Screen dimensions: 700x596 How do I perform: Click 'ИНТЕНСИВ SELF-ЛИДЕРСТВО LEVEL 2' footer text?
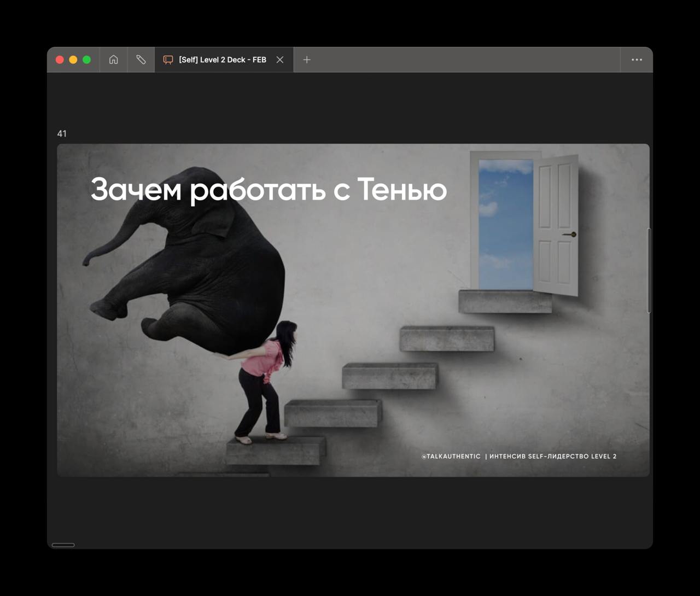pyautogui.click(x=553, y=456)
